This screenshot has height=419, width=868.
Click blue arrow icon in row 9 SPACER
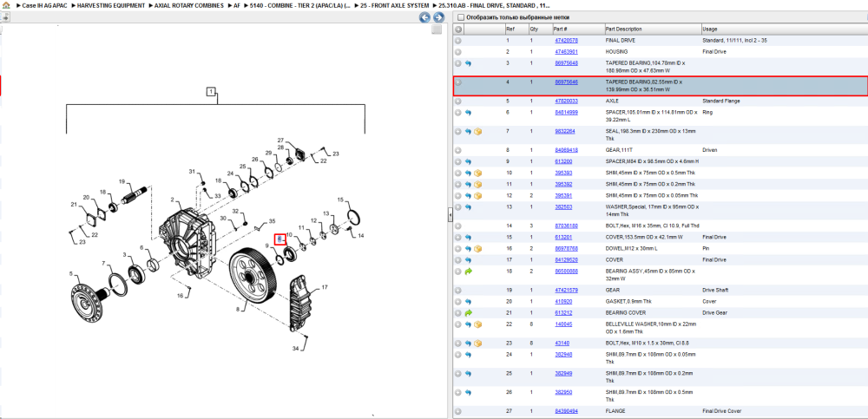468,161
